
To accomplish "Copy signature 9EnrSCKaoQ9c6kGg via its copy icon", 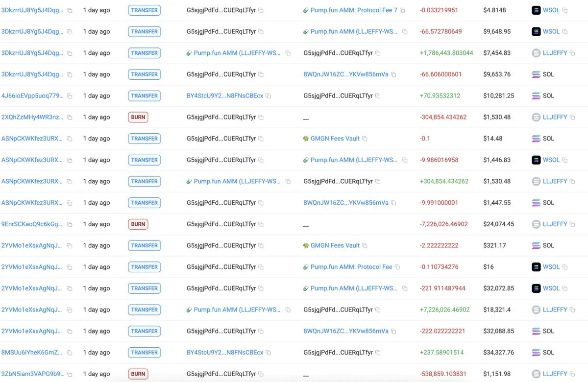I will [70, 224].
